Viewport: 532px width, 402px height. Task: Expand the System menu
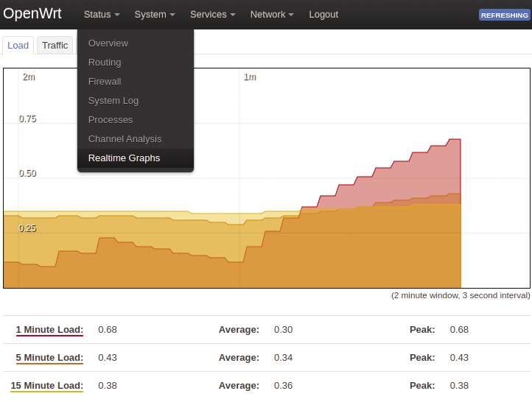(155, 15)
